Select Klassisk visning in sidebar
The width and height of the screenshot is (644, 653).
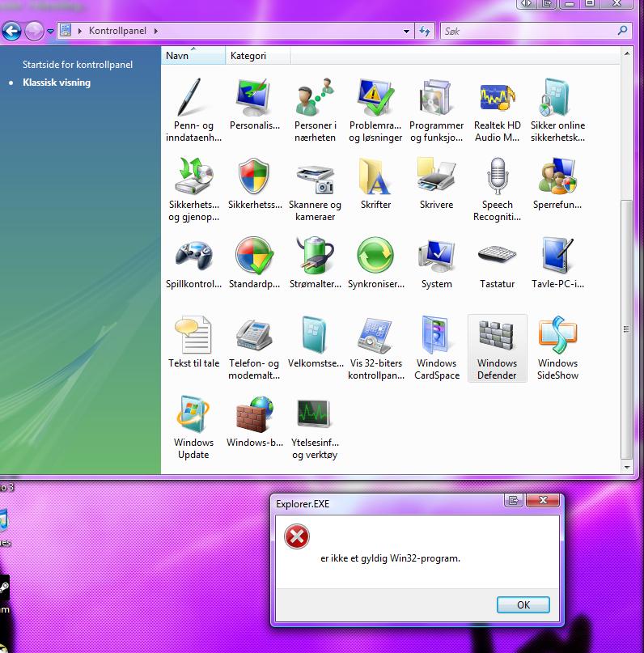point(57,83)
